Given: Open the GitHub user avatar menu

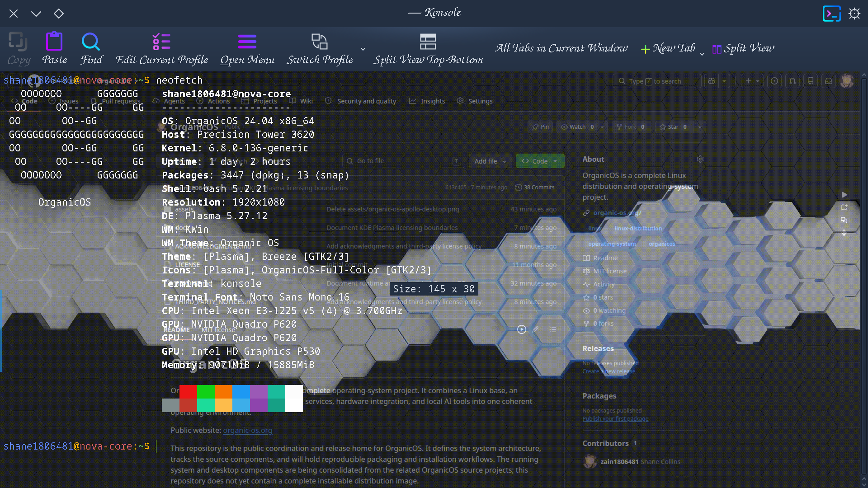Looking at the screenshot, I should (847, 81).
